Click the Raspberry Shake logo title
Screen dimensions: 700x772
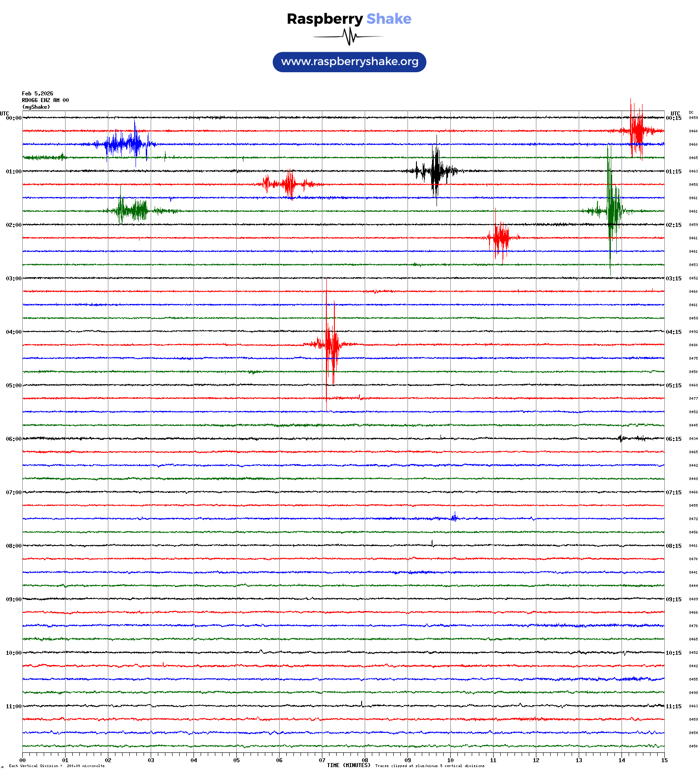click(x=349, y=19)
